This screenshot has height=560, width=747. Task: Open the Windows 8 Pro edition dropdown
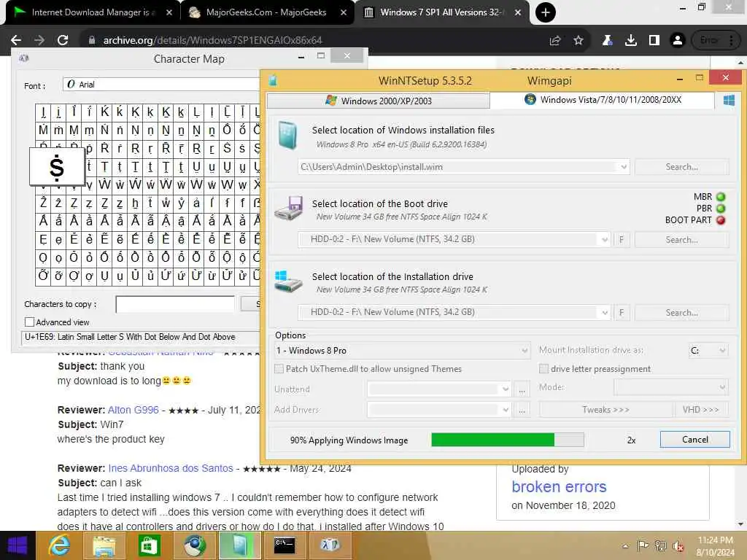coord(402,351)
